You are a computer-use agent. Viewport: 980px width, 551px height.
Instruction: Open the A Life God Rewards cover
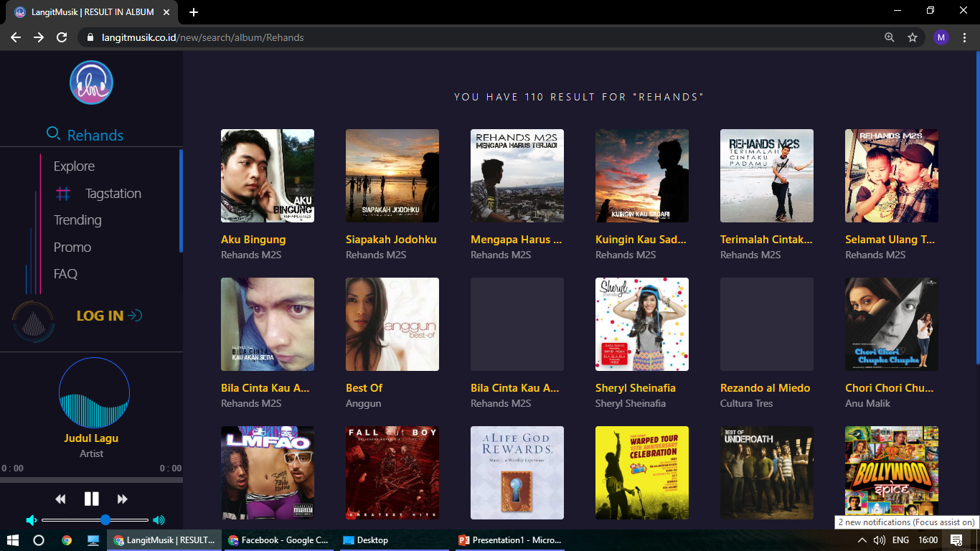(x=517, y=473)
